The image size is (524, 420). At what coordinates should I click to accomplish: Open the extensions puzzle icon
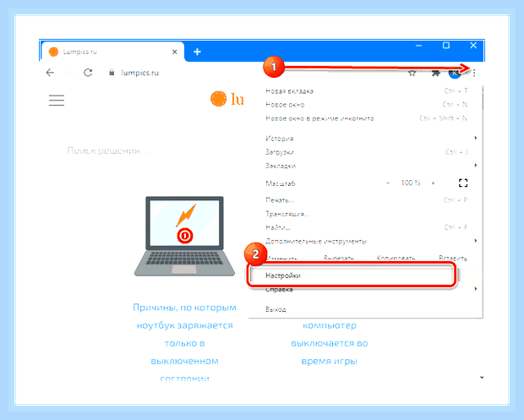(x=435, y=73)
